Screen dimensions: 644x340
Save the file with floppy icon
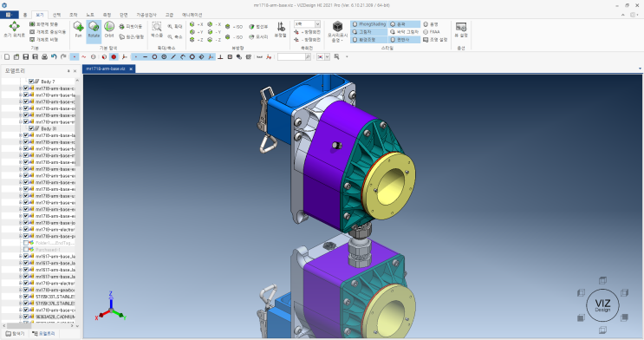(x=25, y=56)
